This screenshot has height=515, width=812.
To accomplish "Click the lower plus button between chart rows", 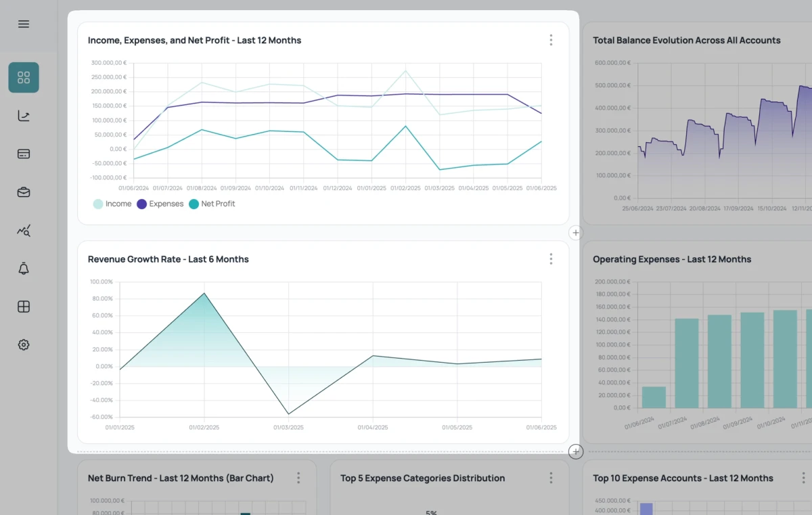I will 575,451.
